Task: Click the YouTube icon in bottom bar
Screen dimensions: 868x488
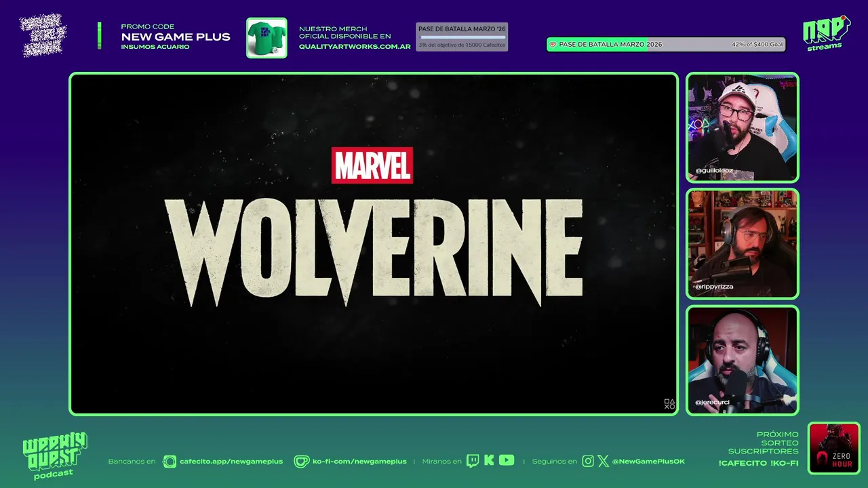Action: [507, 460]
